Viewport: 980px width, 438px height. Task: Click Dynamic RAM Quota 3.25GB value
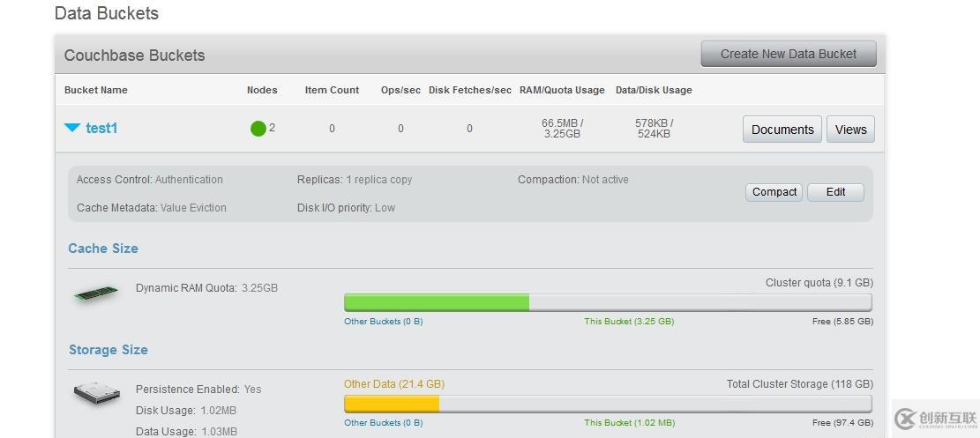(259, 288)
